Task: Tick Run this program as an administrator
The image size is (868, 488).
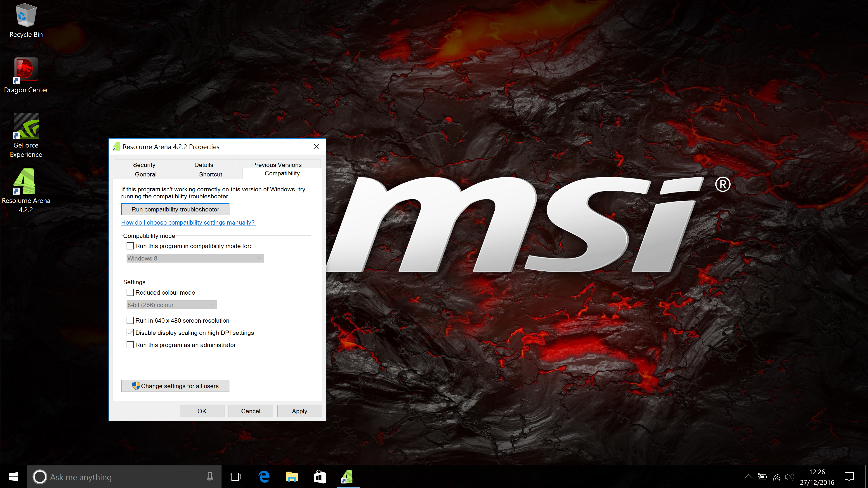Action: pyautogui.click(x=130, y=345)
